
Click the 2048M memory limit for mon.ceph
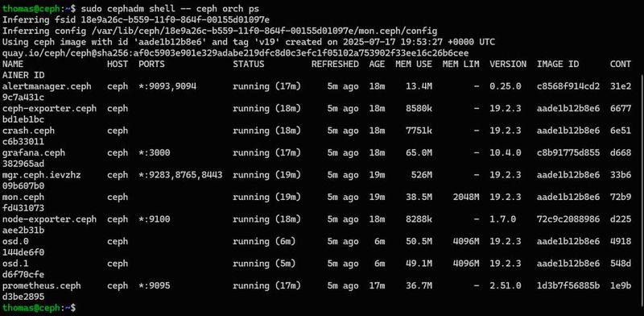click(466, 197)
